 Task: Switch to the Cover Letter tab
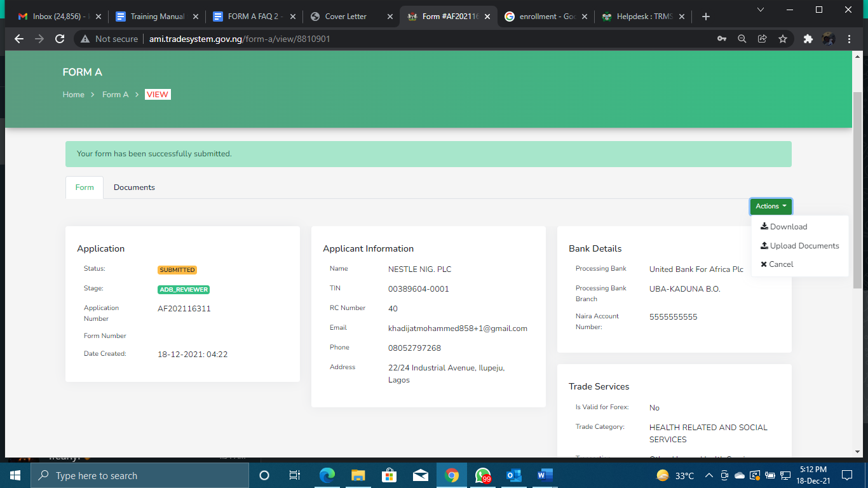click(351, 17)
